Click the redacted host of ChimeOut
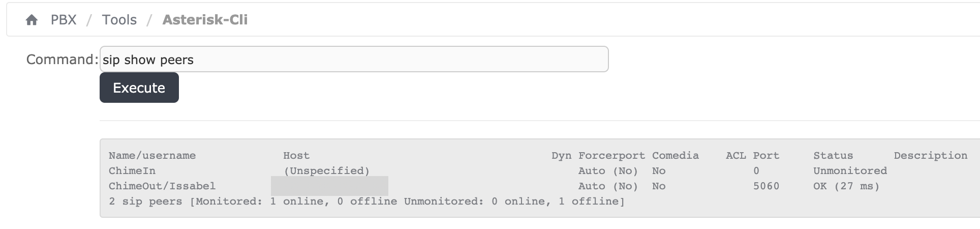 [x=329, y=186]
